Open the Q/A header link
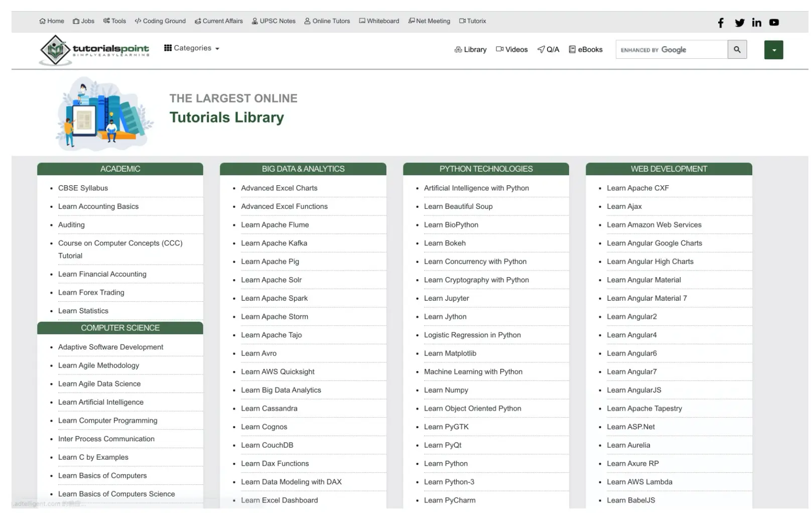 pos(548,50)
